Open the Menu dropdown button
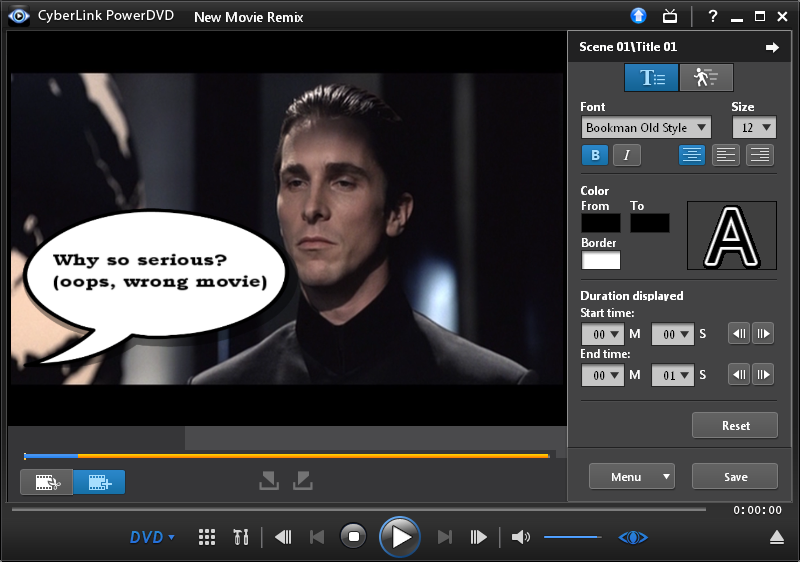 (632, 477)
